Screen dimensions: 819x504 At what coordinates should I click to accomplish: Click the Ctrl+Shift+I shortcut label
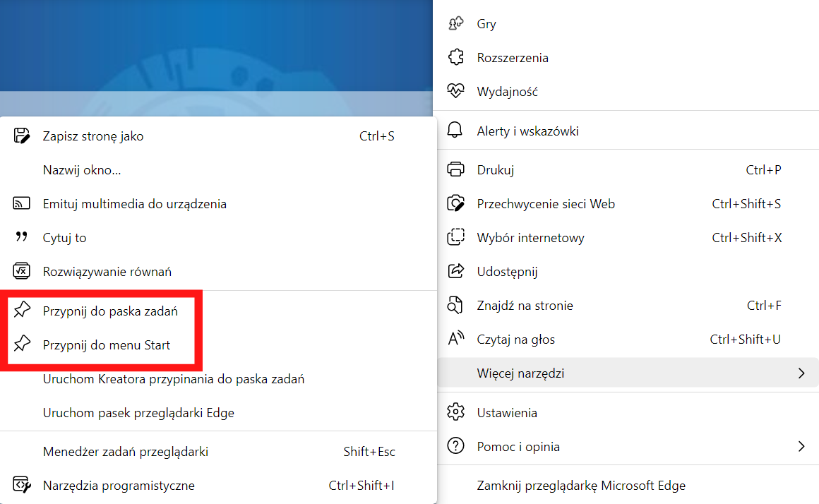tap(361, 485)
